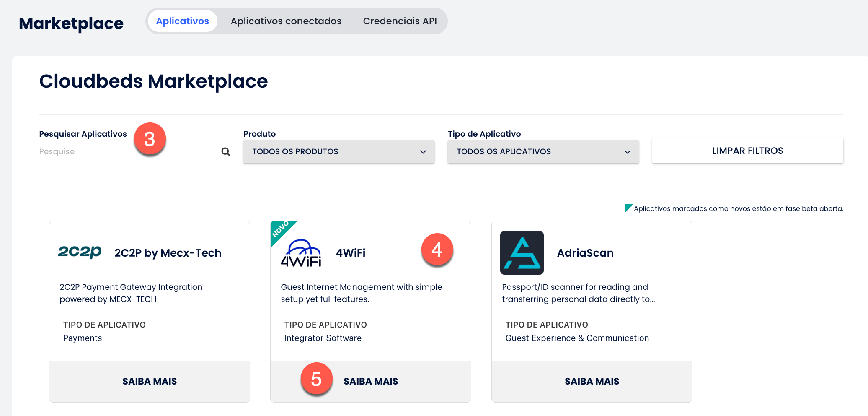The height and width of the screenshot is (416, 868).
Task: Click the red number 5 marker
Action: click(x=316, y=379)
